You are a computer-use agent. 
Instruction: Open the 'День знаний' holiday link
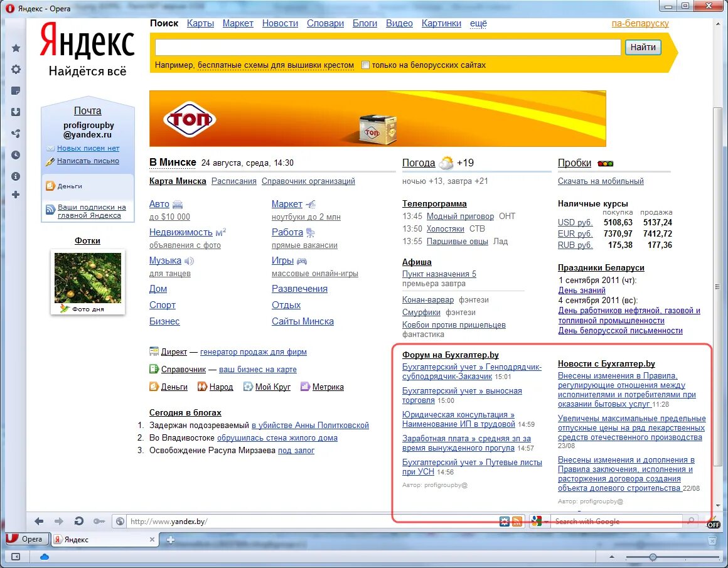pos(582,290)
